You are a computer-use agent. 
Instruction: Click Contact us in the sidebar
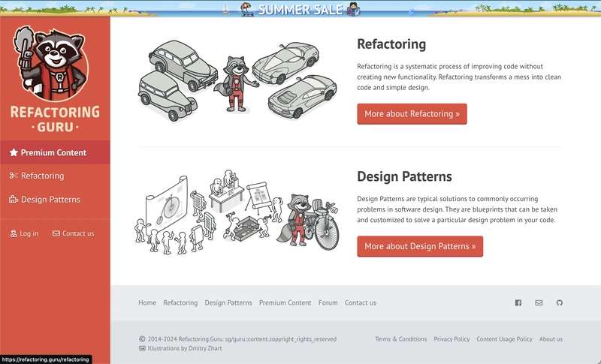(x=73, y=233)
